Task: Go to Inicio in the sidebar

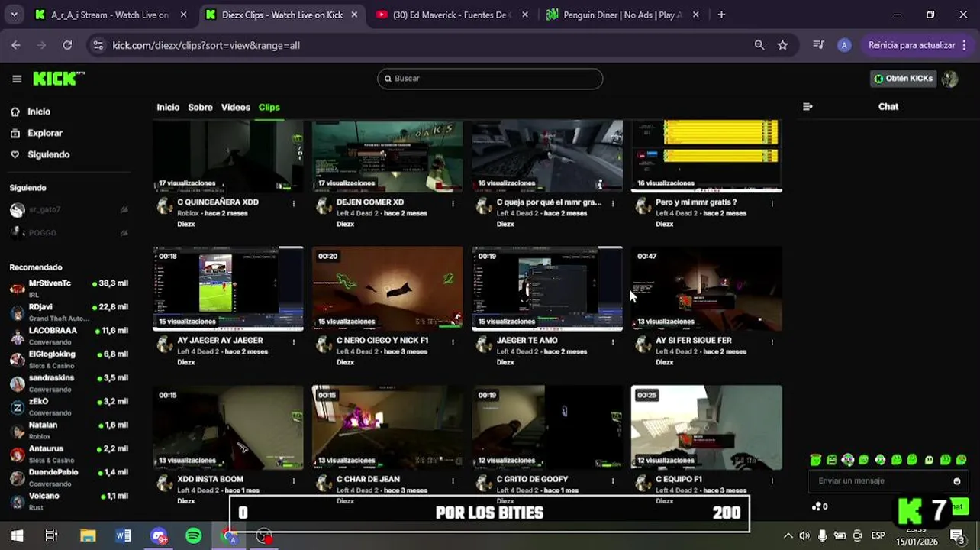Action: pos(39,112)
